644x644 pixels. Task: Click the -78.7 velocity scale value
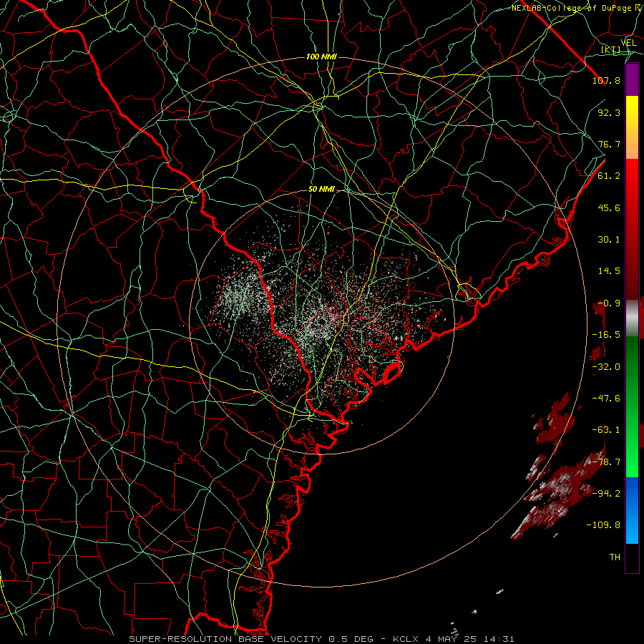(606, 462)
